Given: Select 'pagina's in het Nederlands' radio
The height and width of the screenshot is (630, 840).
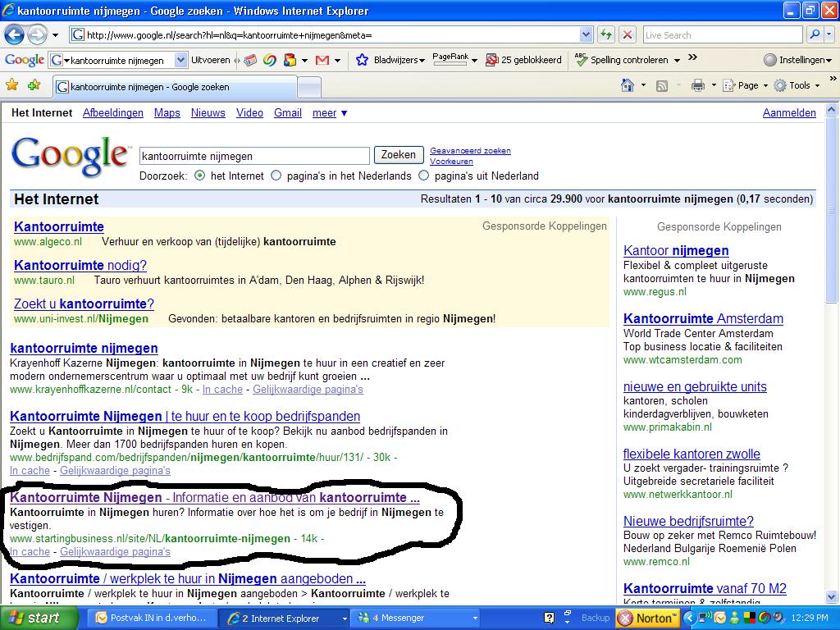Looking at the screenshot, I should (276, 176).
